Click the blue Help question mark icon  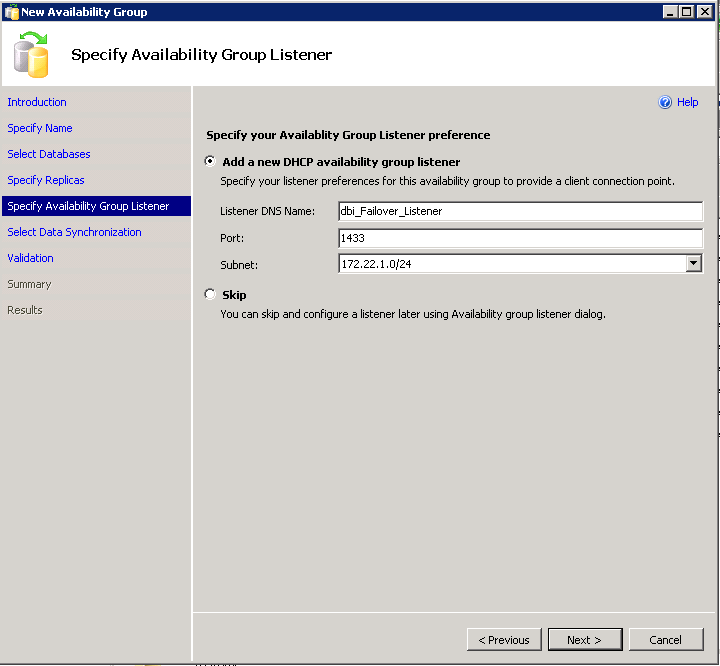tap(665, 102)
